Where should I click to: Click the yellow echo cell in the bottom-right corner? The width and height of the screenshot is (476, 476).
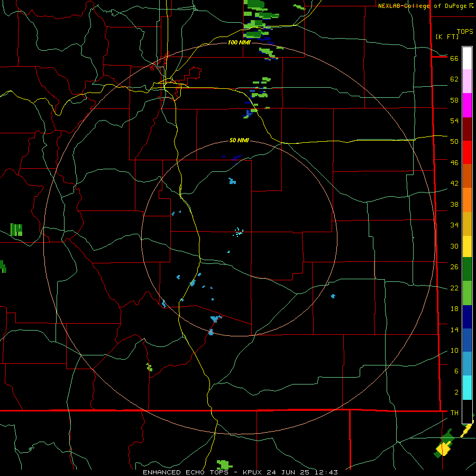444,448
